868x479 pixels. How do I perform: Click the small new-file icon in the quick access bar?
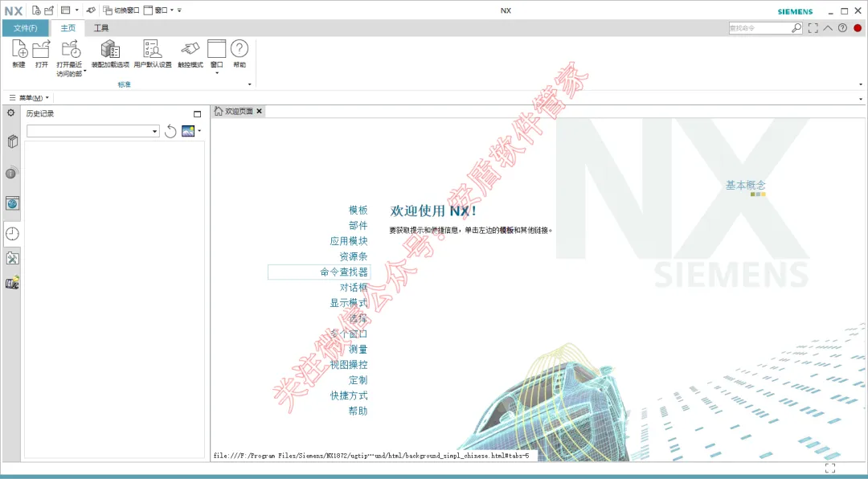click(x=36, y=10)
